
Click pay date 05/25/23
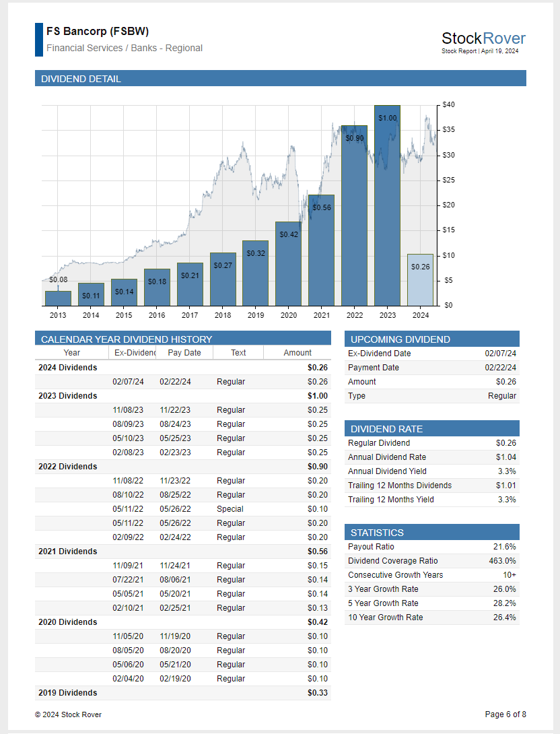[175, 438]
